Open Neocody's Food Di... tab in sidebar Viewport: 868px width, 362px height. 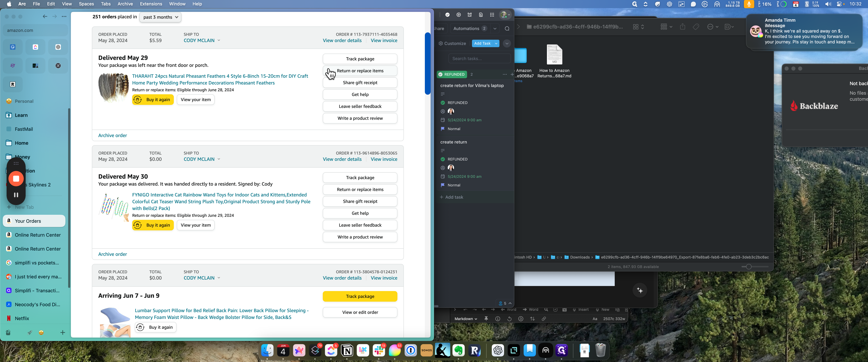tap(34, 305)
